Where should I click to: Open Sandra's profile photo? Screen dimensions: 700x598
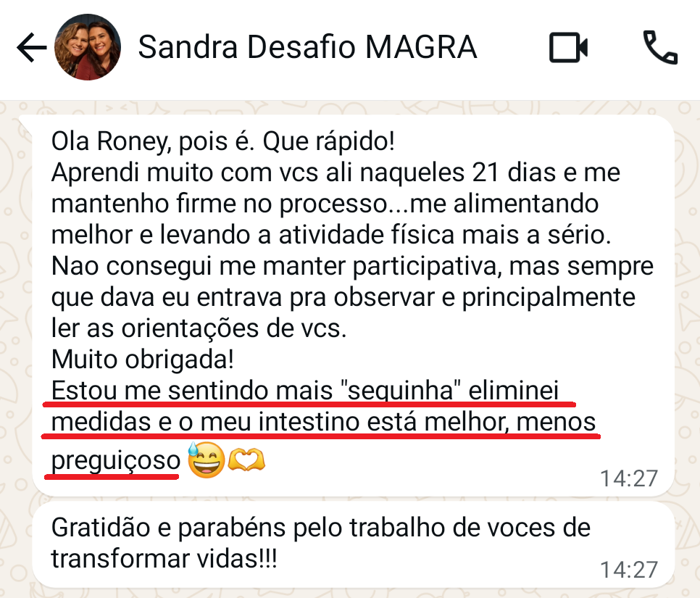point(88,49)
